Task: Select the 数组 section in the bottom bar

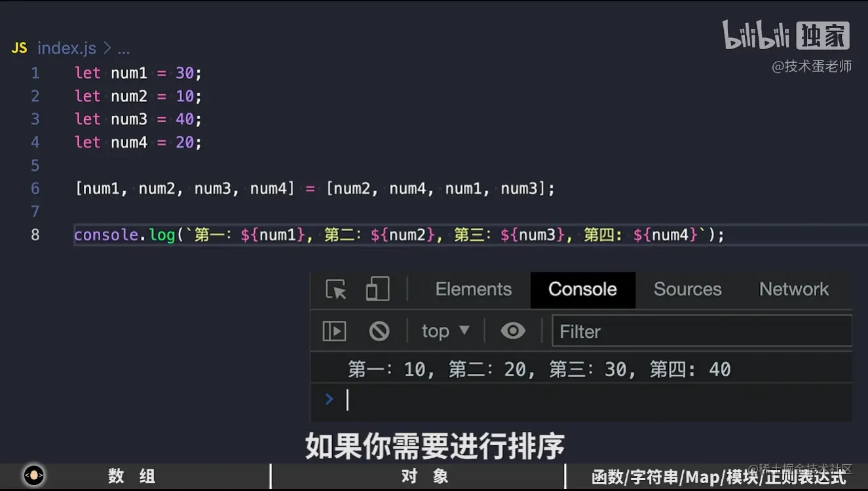Action: point(129,476)
